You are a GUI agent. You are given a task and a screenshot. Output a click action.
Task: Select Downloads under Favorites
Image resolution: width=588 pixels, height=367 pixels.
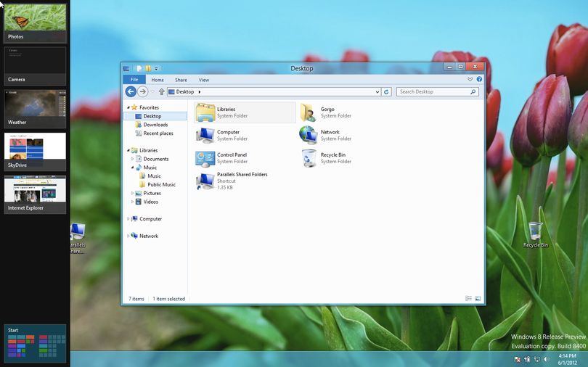pyautogui.click(x=155, y=125)
